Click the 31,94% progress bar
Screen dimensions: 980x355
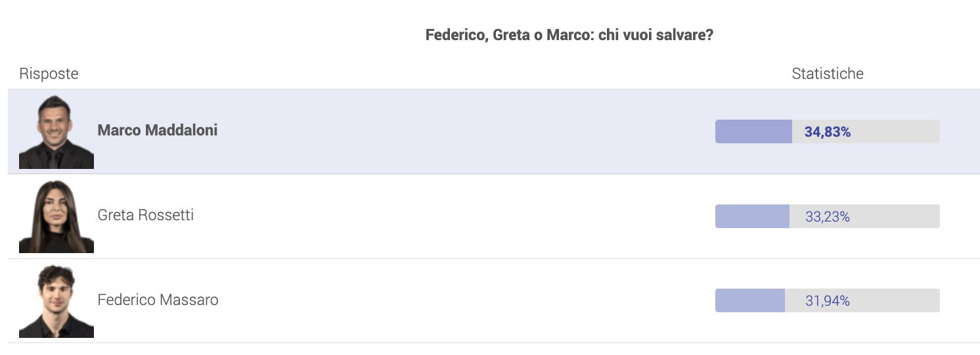click(828, 300)
